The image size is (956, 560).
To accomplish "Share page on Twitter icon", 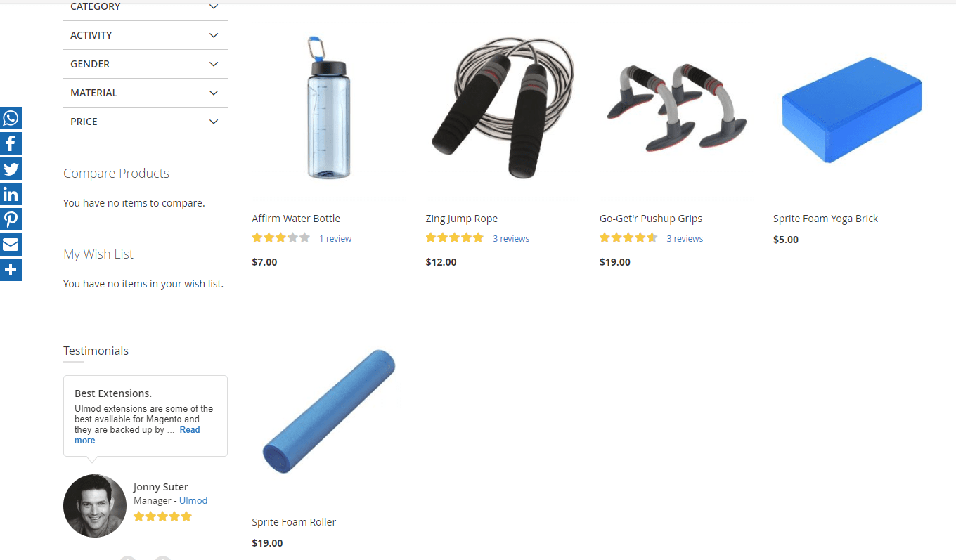I will point(11,169).
